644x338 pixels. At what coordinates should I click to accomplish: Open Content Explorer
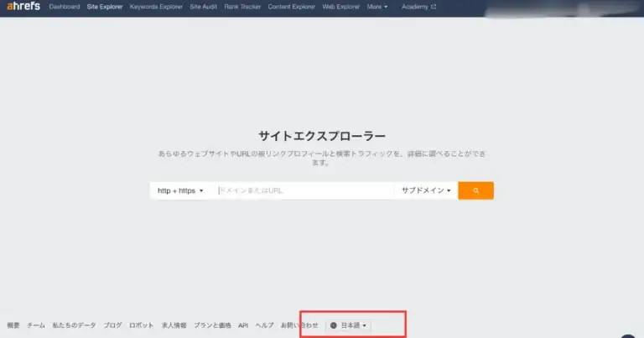point(291,7)
